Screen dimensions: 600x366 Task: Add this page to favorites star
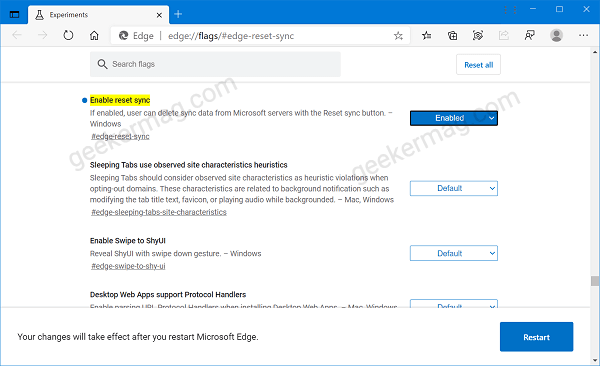398,36
